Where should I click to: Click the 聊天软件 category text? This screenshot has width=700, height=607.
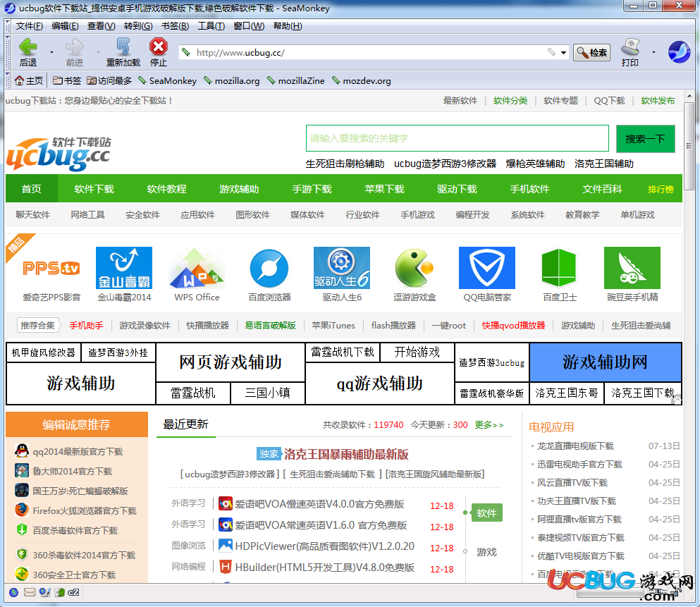tap(32, 215)
